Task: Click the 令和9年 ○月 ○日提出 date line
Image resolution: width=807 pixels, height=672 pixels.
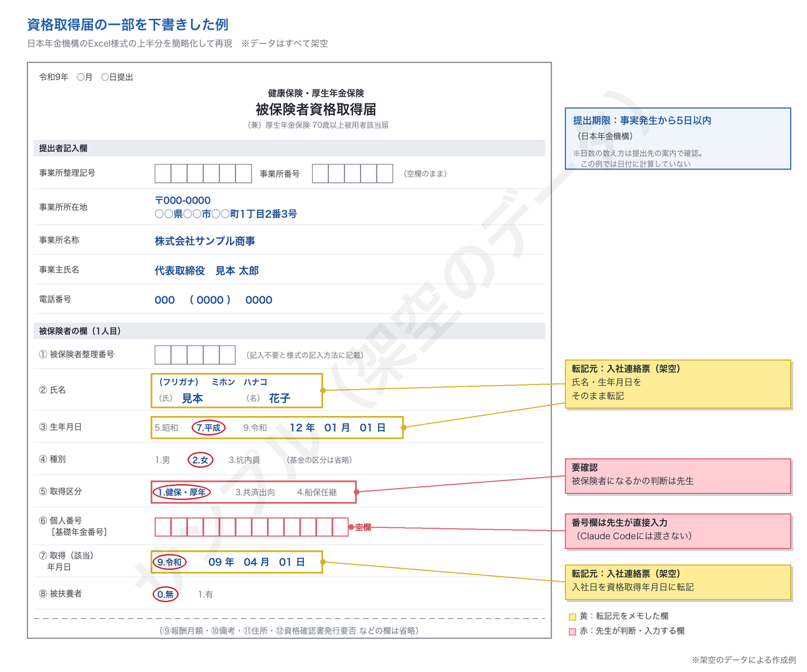Action: coord(86,77)
